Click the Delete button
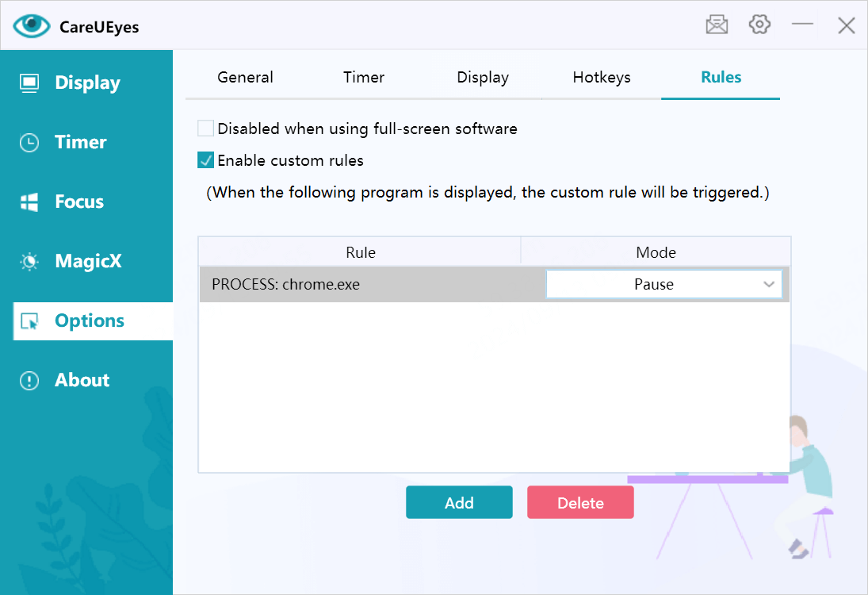This screenshot has height=595, width=868. tap(580, 502)
